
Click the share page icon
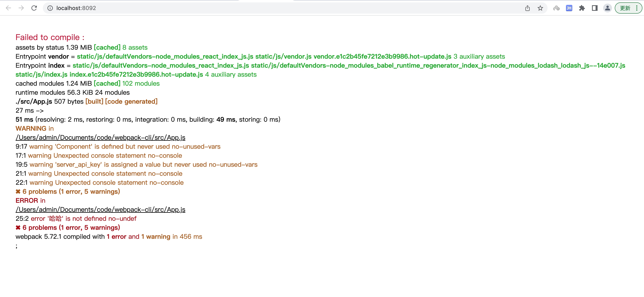click(x=528, y=8)
